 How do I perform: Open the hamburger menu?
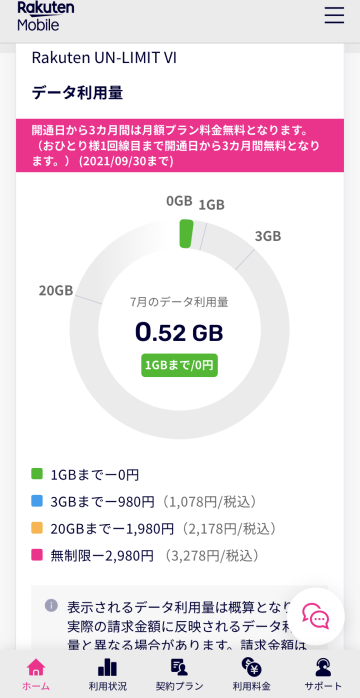(334, 15)
